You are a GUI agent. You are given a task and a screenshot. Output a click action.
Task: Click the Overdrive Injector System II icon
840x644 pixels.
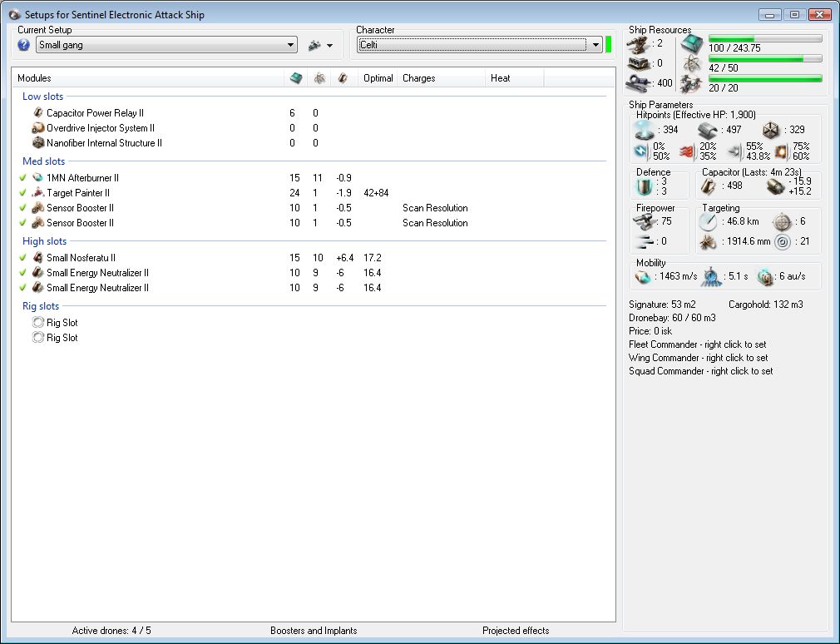37,128
